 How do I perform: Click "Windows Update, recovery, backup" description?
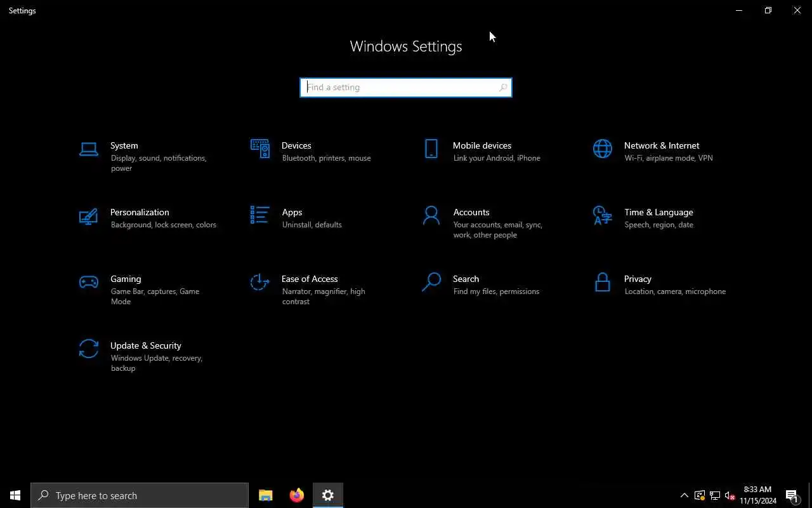[156, 363]
